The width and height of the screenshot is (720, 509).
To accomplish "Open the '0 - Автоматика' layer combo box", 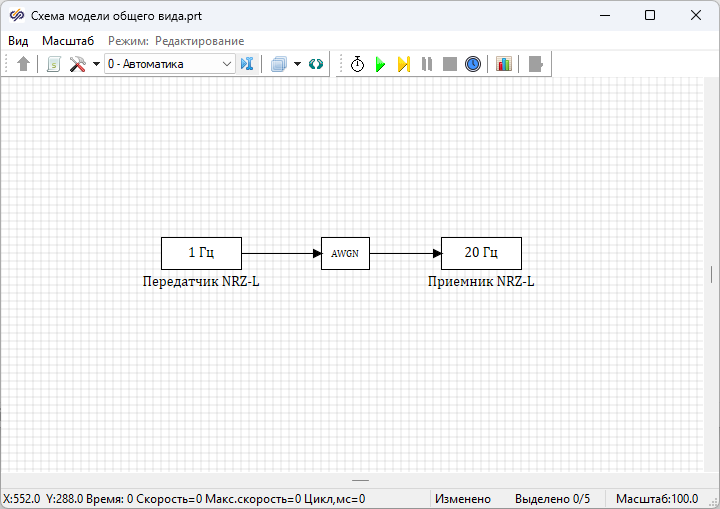I will click(x=169, y=64).
